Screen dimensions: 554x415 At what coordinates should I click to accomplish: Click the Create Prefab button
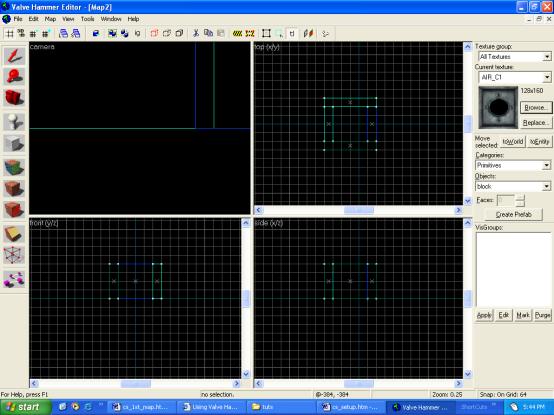pyautogui.click(x=514, y=214)
